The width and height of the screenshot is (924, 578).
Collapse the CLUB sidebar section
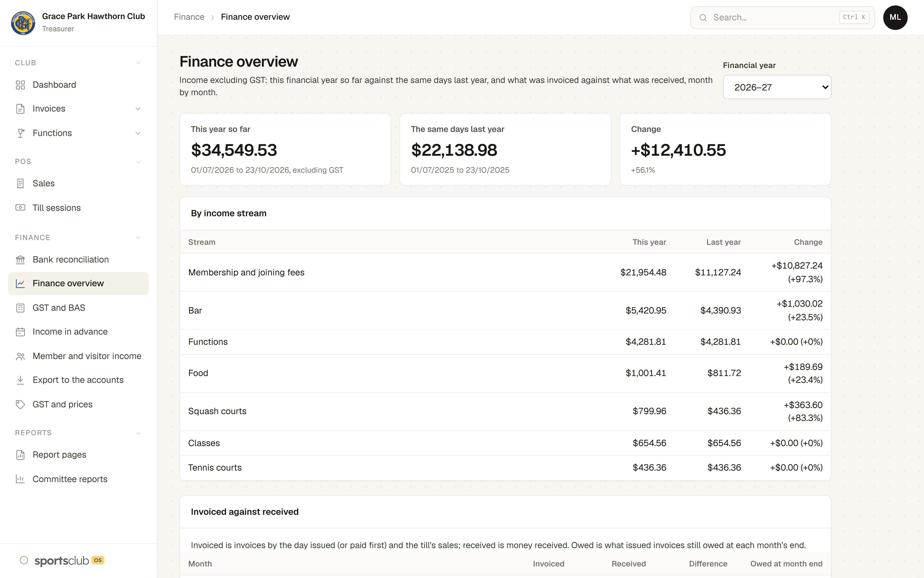(x=138, y=63)
